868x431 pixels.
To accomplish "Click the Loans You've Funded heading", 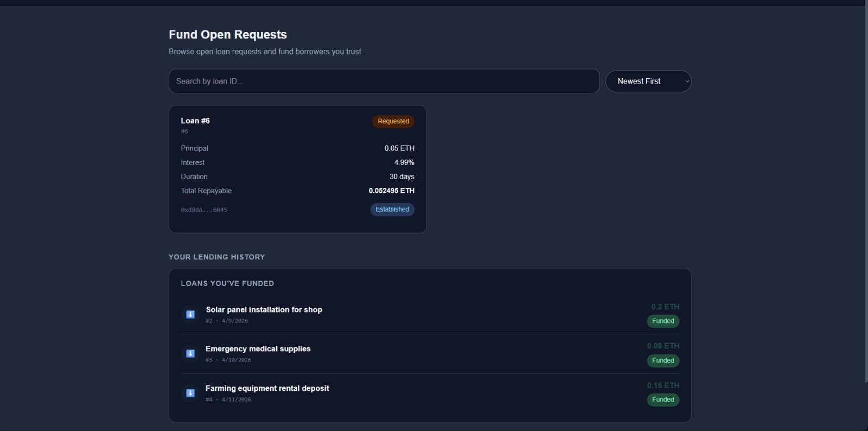I will tap(227, 283).
